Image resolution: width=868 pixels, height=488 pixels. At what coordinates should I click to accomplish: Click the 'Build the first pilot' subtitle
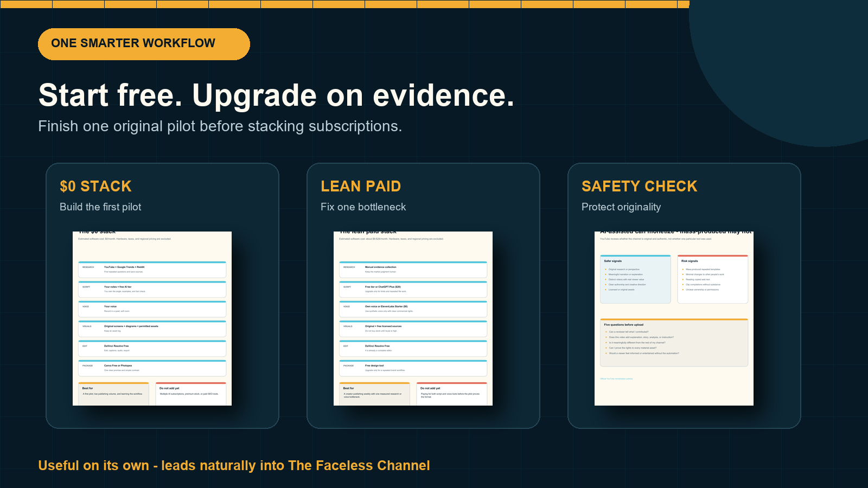click(x=100, y=207)
